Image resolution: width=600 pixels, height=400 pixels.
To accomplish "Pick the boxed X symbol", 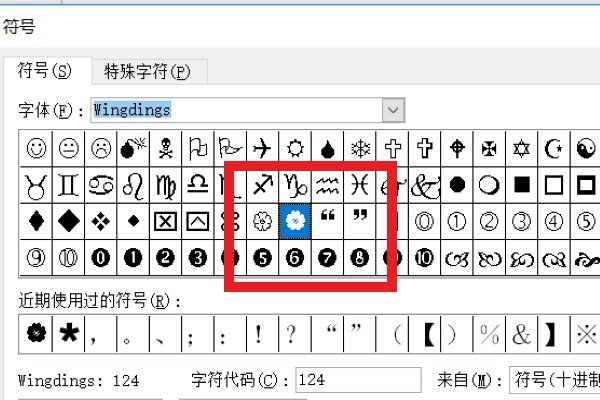I will point(165,221).
